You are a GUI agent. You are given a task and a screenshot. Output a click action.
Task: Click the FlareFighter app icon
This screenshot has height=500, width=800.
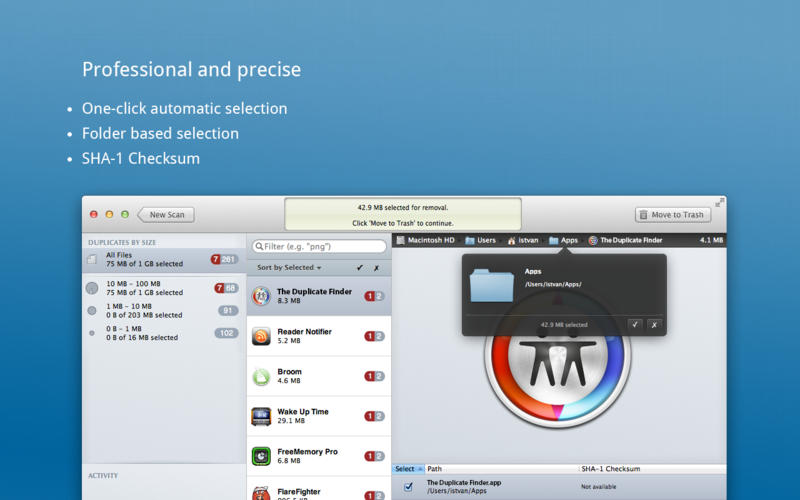261,493
